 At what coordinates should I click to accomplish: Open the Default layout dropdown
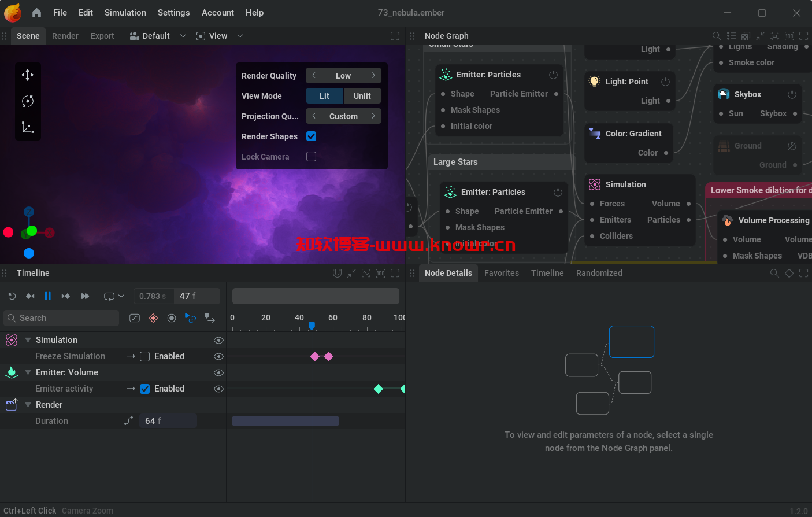(x=183, y=36)
